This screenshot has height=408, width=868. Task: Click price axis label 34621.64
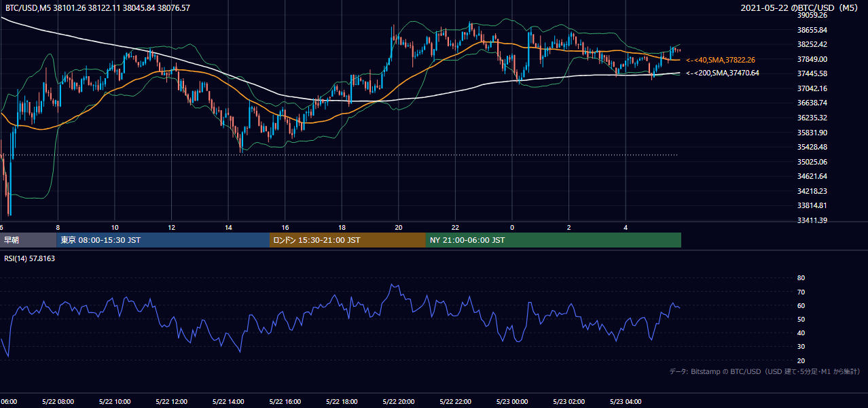[812, 176]
